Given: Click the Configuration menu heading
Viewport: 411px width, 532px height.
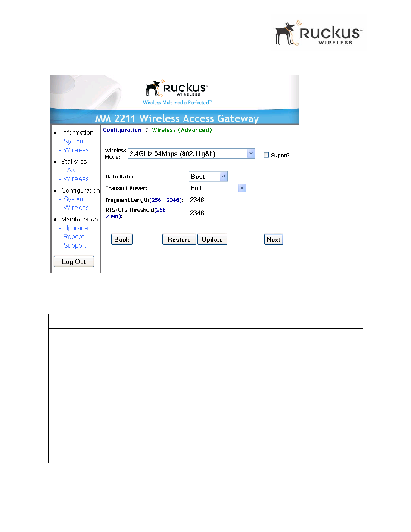Looking at the screenshot, I should click(81, 190).
